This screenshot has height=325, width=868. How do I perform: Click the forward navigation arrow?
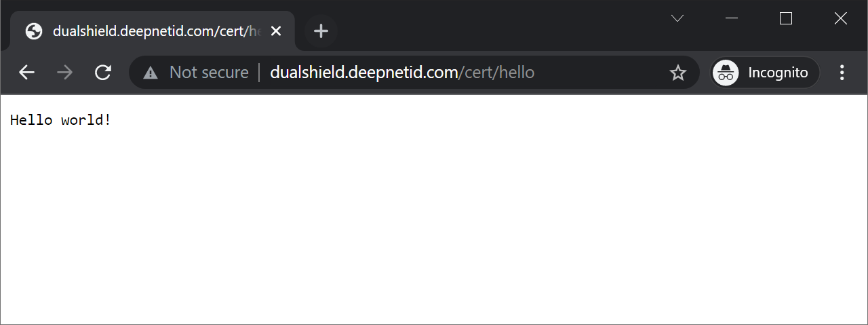pos(65,73)
